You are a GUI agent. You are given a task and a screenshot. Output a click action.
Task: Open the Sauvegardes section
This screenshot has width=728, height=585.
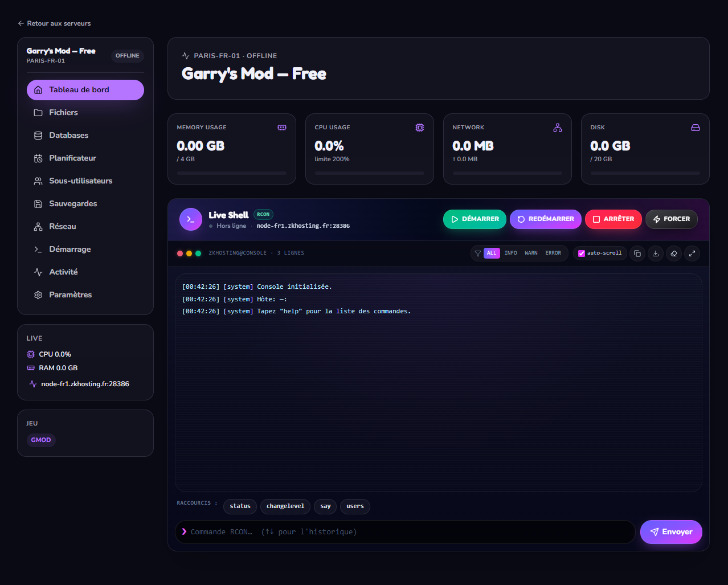coord(85,204)
